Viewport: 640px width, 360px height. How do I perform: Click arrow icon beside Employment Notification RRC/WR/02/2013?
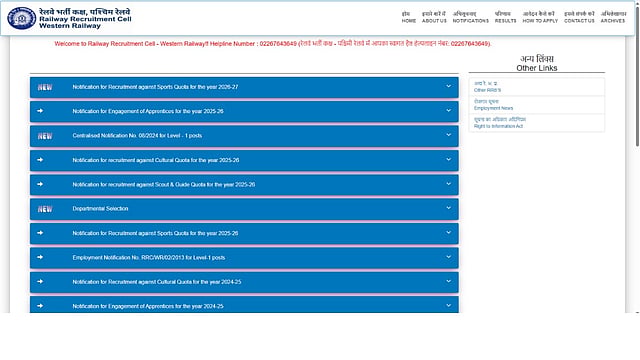coord(40,257)
